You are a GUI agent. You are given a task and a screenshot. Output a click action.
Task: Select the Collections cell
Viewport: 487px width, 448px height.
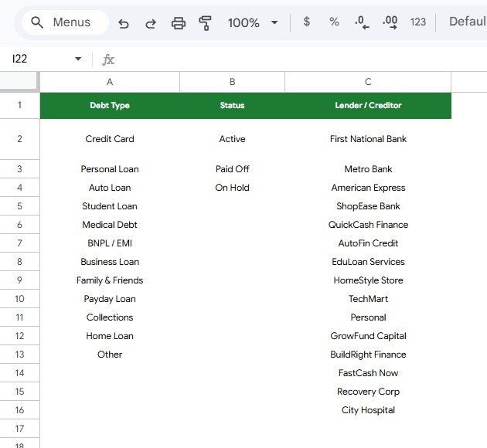coord(110,317)
